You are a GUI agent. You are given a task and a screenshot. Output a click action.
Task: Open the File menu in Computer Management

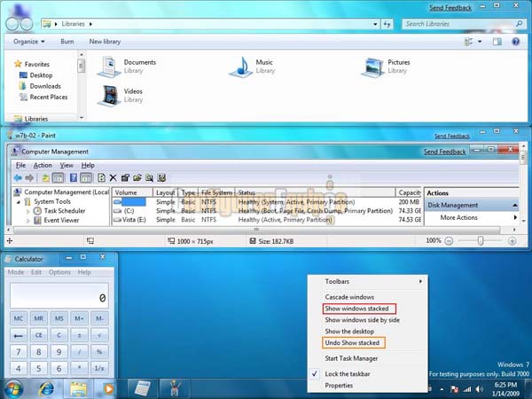20,165
